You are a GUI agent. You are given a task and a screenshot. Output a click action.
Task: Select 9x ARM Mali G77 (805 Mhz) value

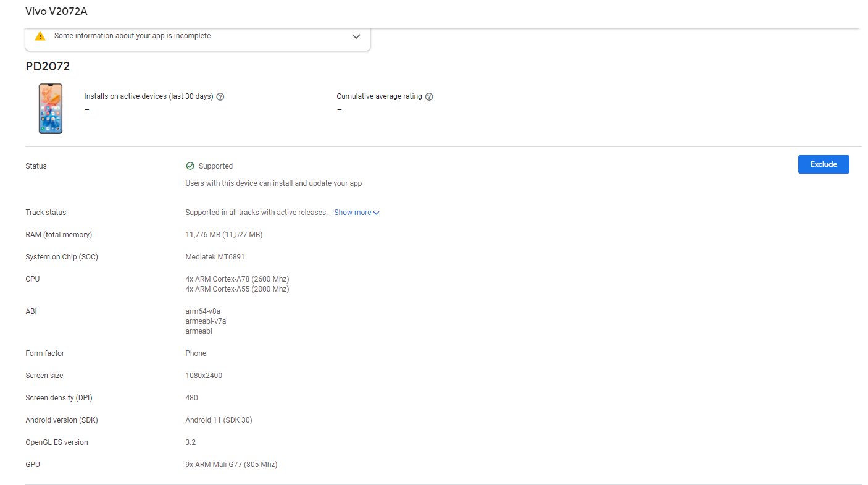click(x=232, y=465)
